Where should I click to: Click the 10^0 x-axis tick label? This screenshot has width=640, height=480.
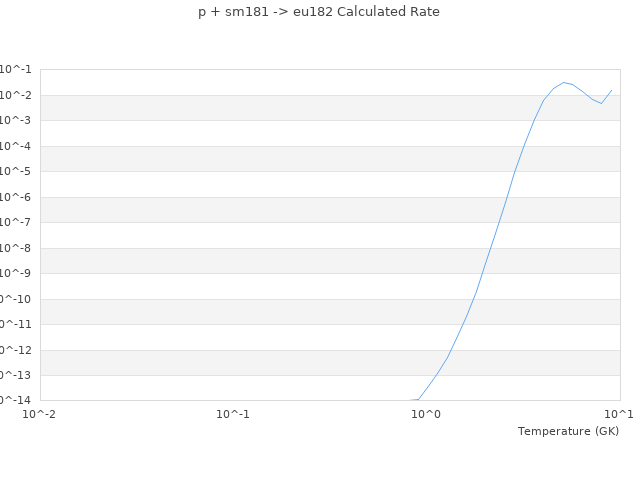426,413
